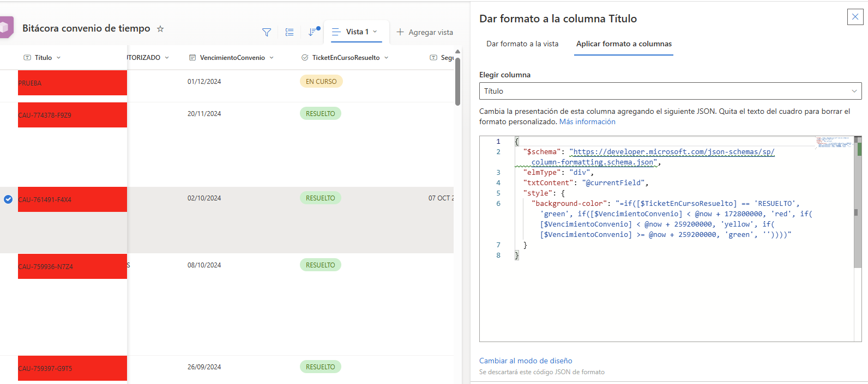Click the date icon in VencimientoConvenio header
868x384 pixels.
(192, 58)
